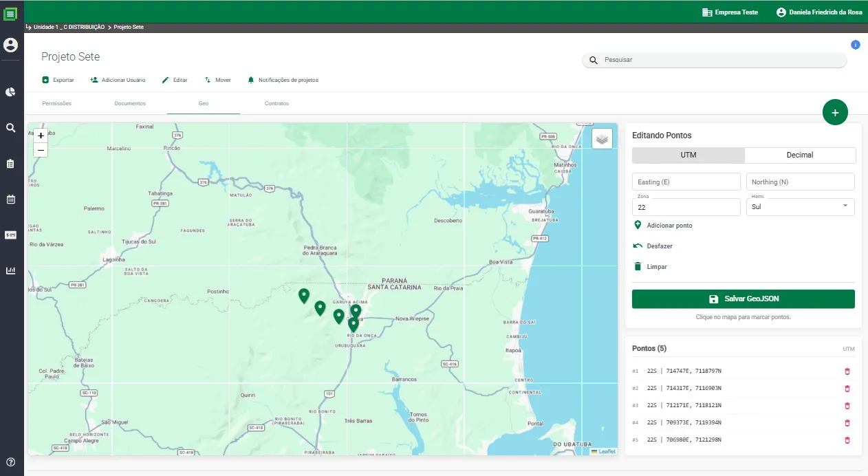
Task: Click Exportar project action
Action: point(58,80)
